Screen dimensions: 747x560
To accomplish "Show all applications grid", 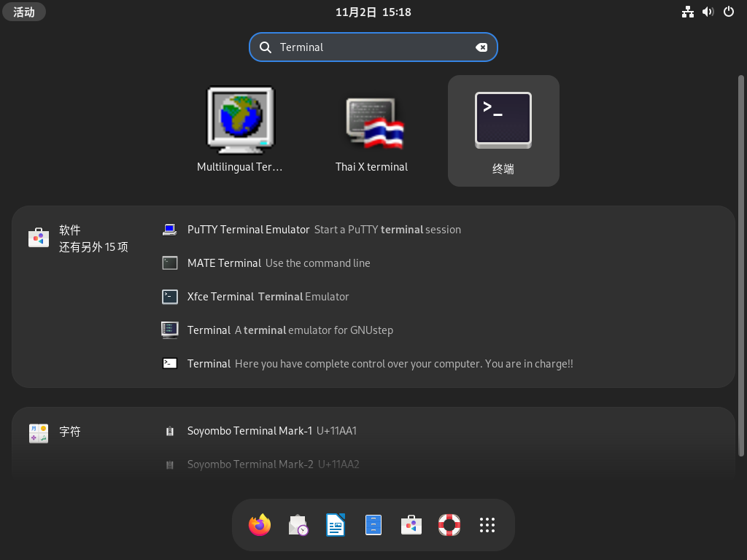I will [x=487, y=525].
